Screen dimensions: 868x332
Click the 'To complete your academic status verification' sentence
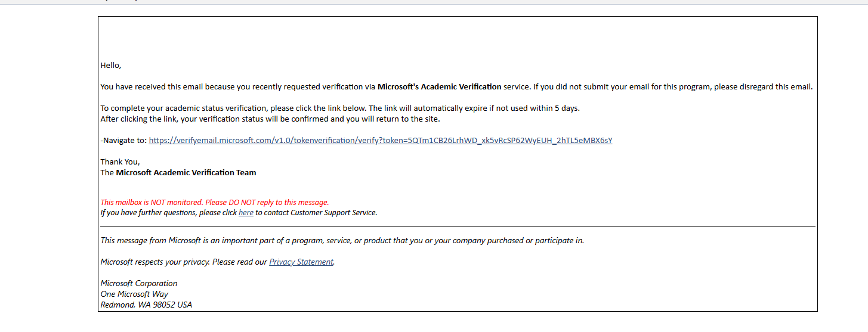tap(340, 108)
